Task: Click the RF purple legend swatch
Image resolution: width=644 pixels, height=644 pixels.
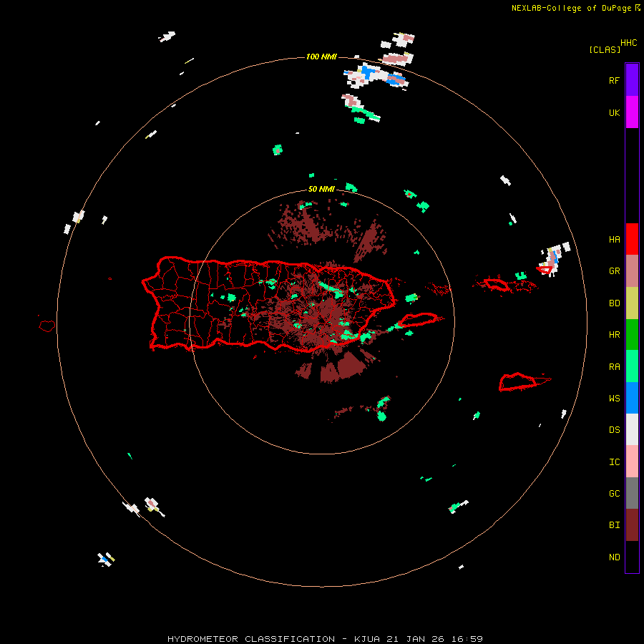Action: click(632, 80)
